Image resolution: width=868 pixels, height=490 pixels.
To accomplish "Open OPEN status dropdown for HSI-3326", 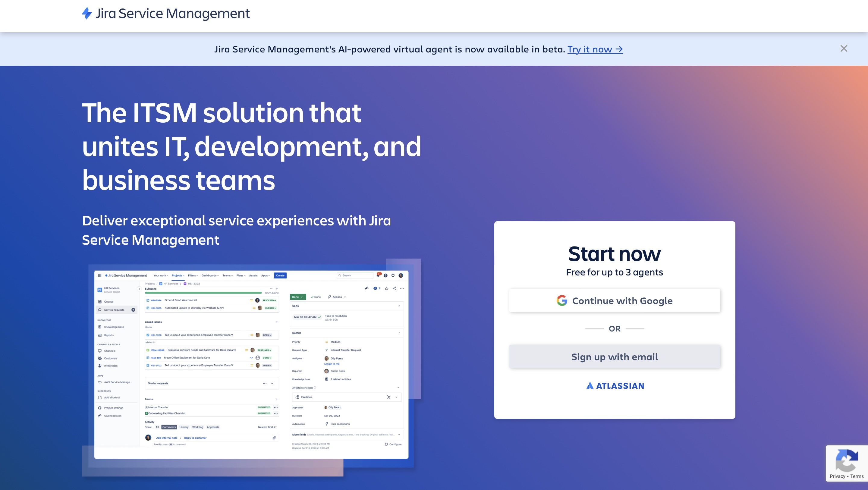I will [x=267, y=335].
